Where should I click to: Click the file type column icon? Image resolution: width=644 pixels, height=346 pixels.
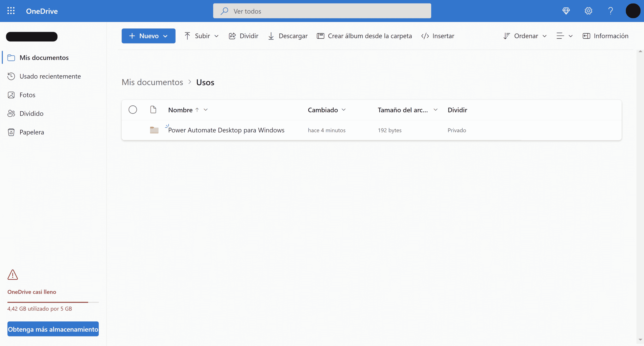[153, 110]
